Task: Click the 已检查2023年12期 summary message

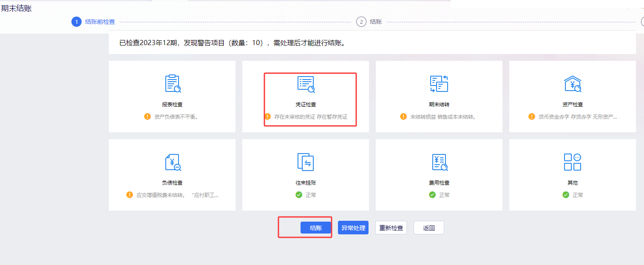Action: (x=232, y=43)
